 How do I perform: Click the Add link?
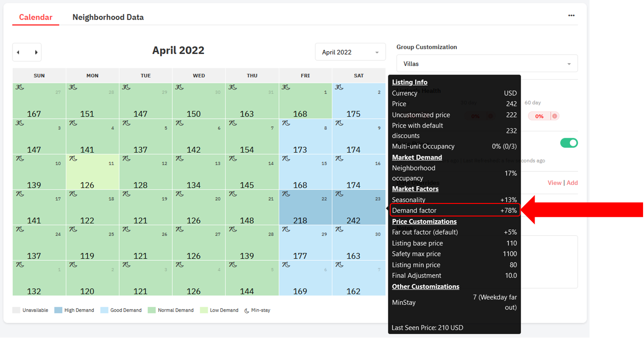click(572, 183)
